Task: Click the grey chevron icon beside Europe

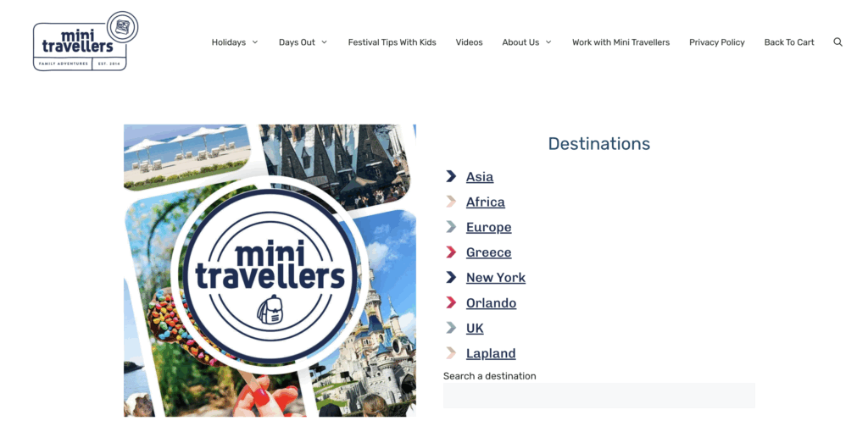Action: coord(451,227)
